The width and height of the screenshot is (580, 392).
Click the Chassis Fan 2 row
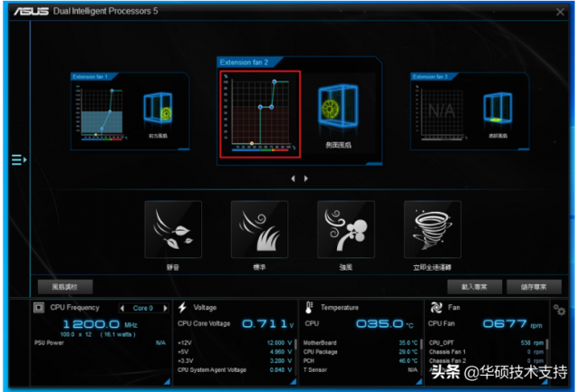(486, 360)
